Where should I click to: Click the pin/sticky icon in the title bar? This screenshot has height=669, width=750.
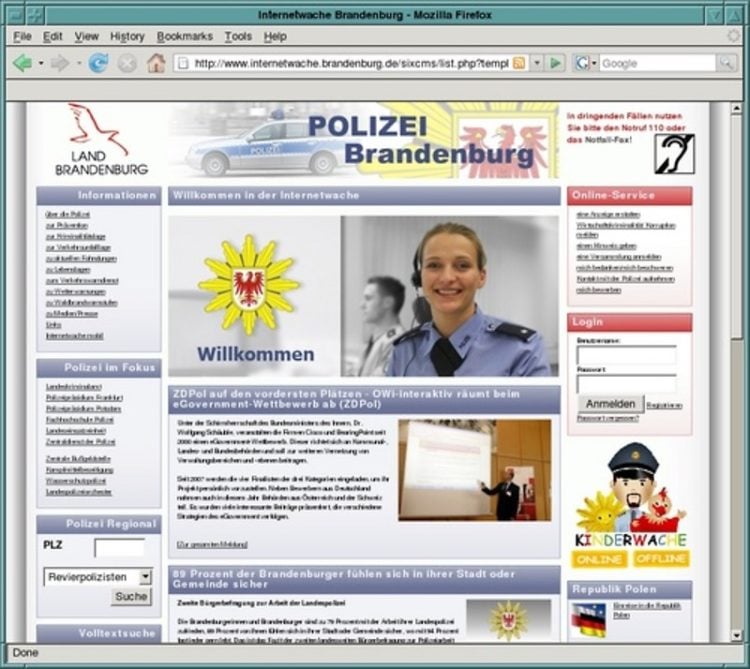34,15
